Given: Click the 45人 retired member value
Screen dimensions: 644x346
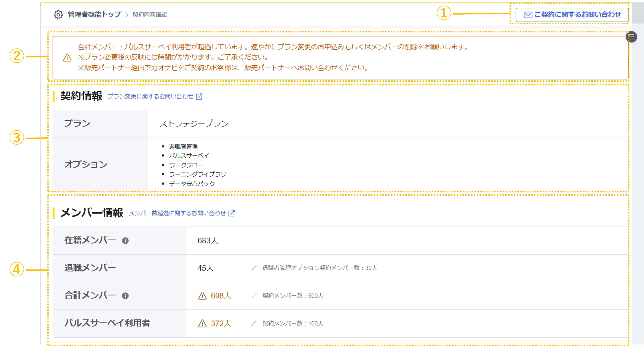Looking at the screenshot, I should (x=206, y=268).
